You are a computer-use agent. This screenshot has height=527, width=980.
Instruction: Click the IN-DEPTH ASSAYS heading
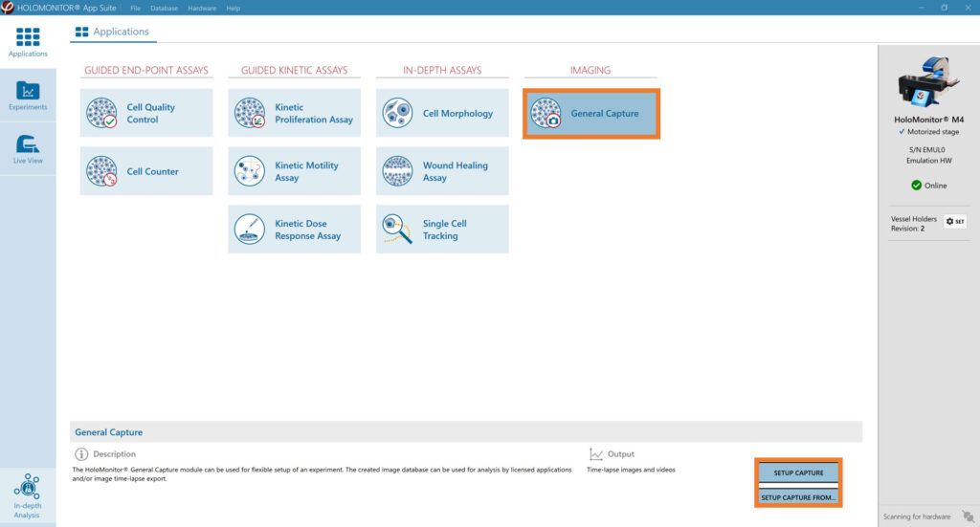tap(442, 70)
